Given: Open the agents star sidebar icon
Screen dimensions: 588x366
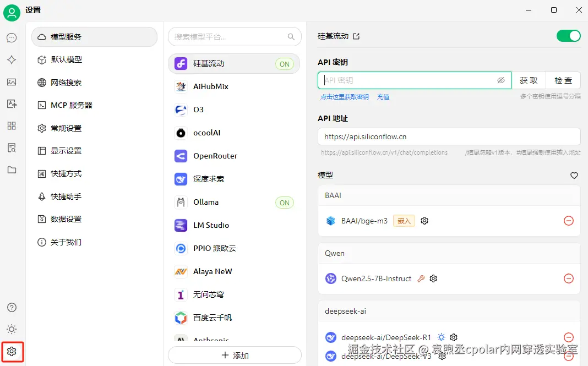Looking at the screenshot, I should [12, 59].
